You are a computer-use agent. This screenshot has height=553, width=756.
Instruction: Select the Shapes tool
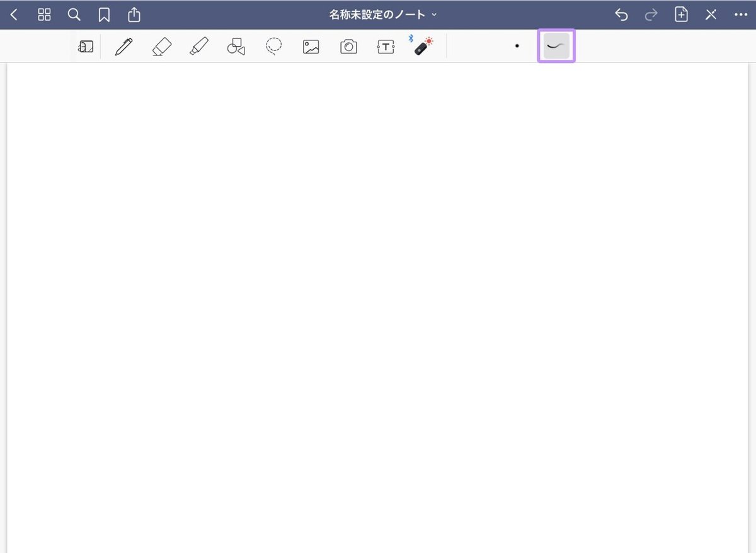[x=236, y=47]
